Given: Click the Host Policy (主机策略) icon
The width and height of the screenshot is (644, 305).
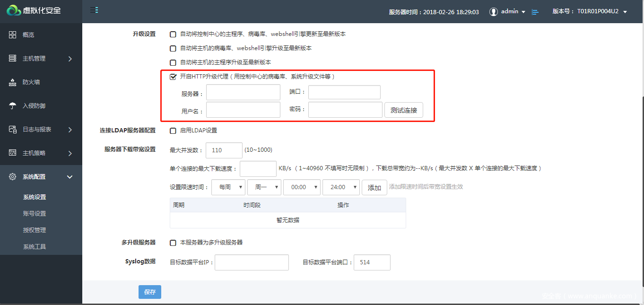Looking at the screenshot, I should tap(13, 153).
